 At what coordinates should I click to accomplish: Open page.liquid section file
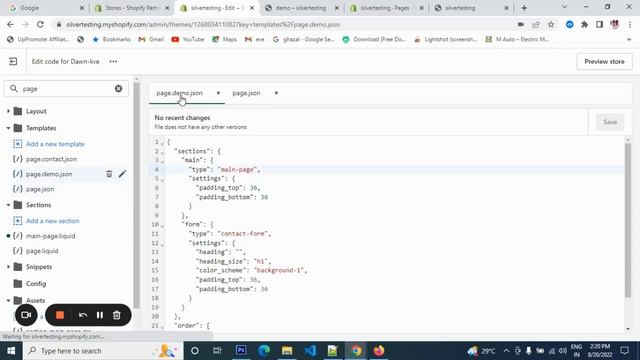(42, 251)
